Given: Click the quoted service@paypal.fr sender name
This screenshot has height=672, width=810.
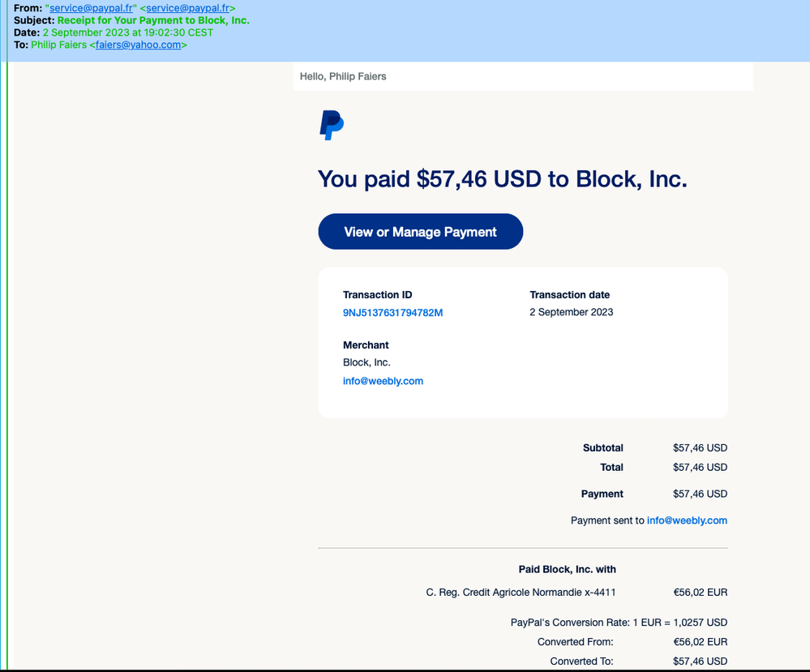Looking at the screenshot, I should tap(90, 8).
